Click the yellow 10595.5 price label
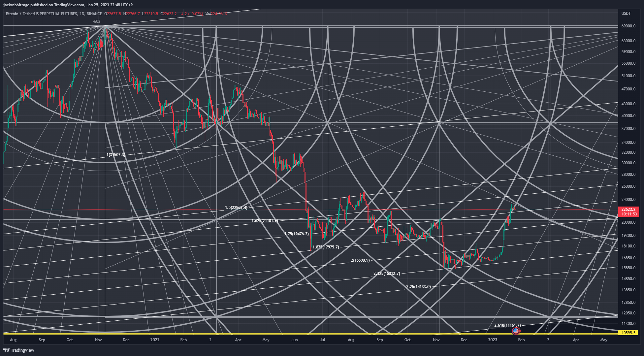The height and width of the screenshot is (356, 644). click(628, 333)
